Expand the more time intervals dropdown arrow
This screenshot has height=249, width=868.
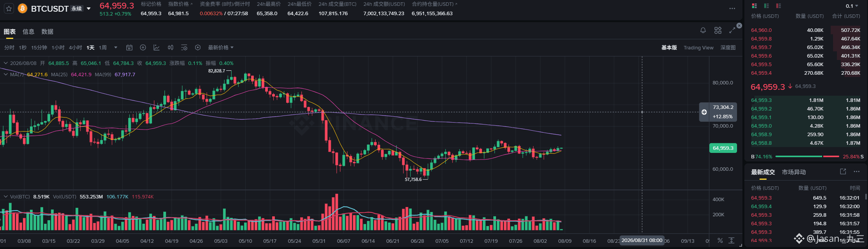tap(115, 47)
